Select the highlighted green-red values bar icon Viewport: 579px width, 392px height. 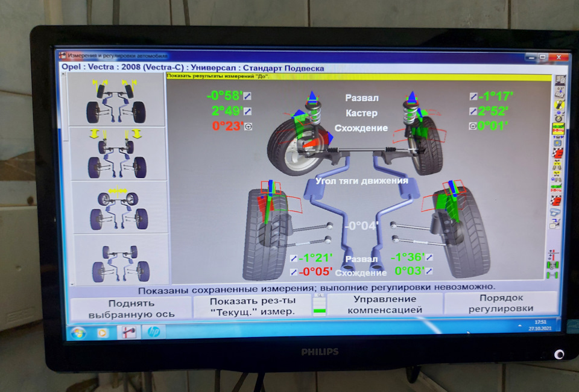558,128
